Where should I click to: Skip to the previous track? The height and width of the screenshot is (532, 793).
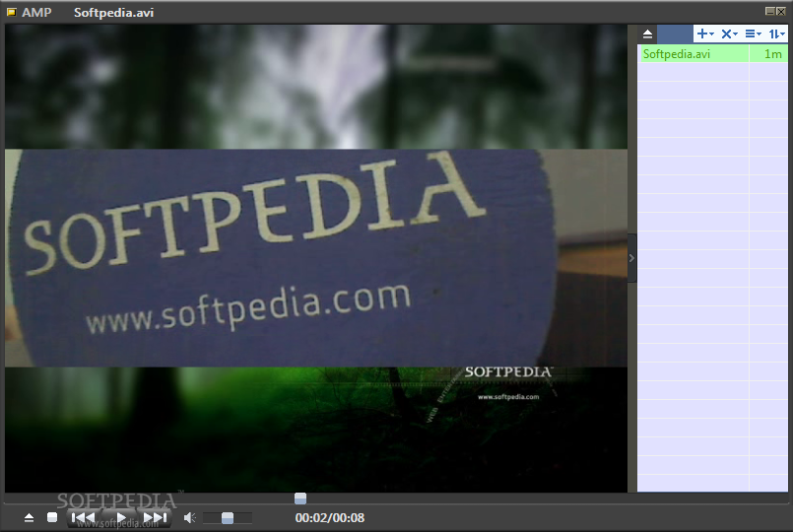coord(84,517)
